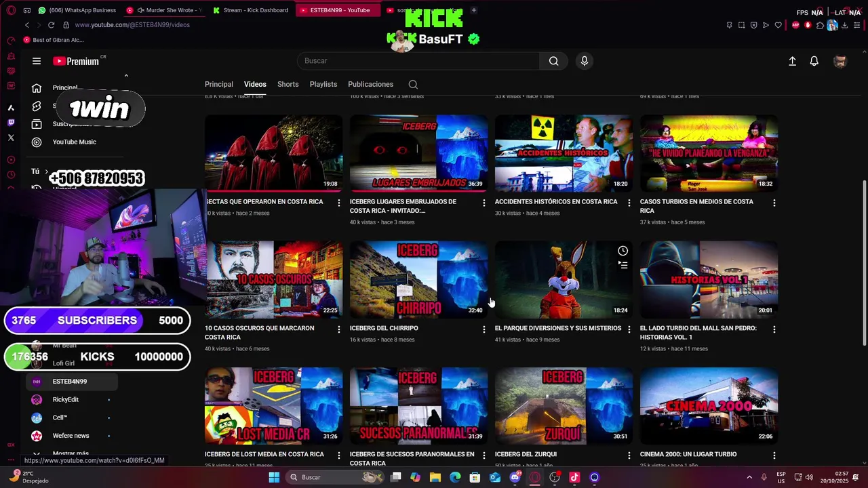The height and width of the screenshot is (488, 868).
Task: Open the Easy Setup sliders icon
Action: pos(856,25)
